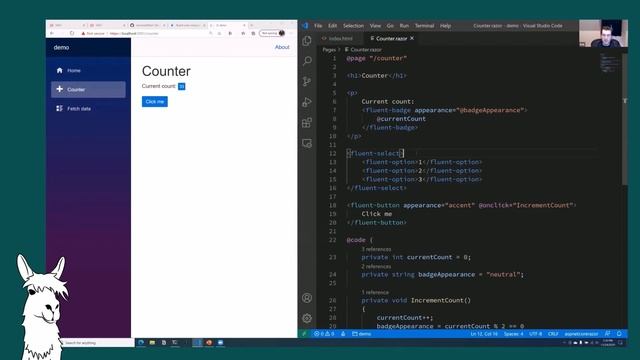Click the blue Click me button
The width and height of the screenshot is (640, 360).
(x=155, y=102)
